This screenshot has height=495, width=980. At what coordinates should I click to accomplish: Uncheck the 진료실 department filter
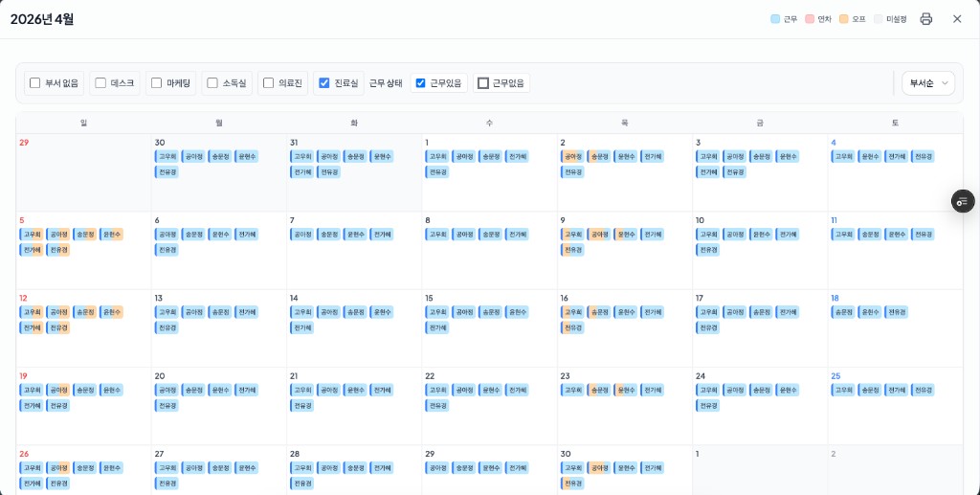click(324, 82)
